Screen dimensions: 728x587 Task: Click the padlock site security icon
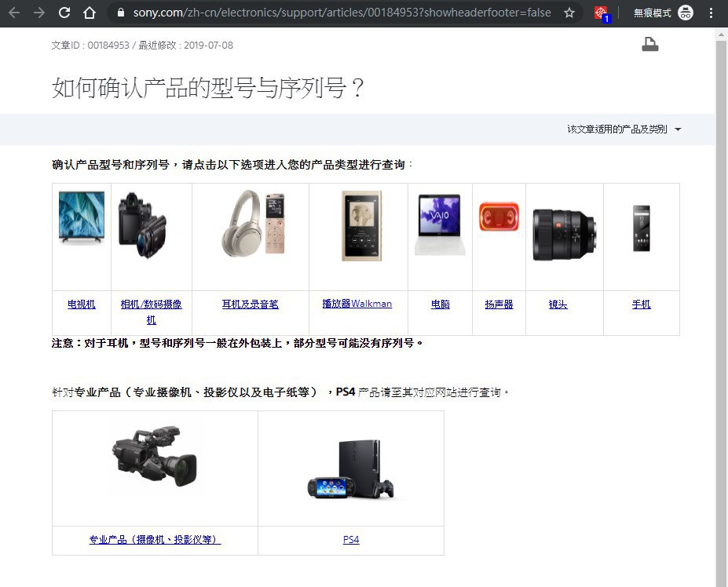coord(121,13)
